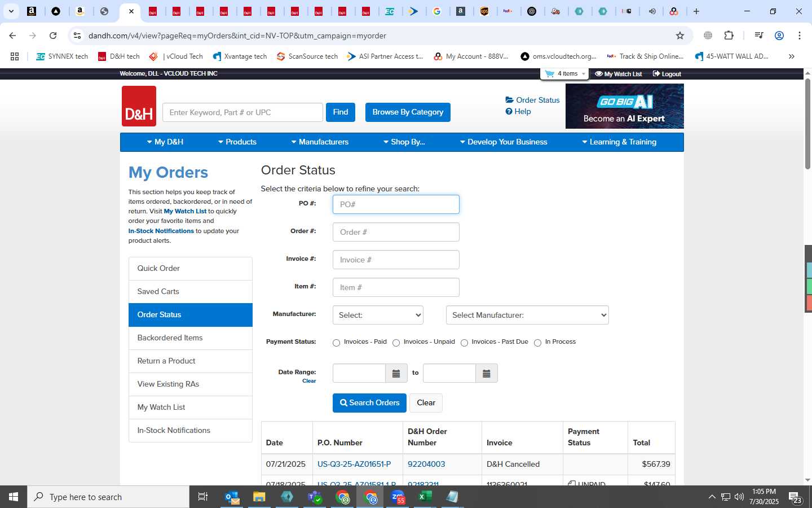Screen dimensions: 812x508
Task: View site information icon in address bar
Action: pos(77,36)
